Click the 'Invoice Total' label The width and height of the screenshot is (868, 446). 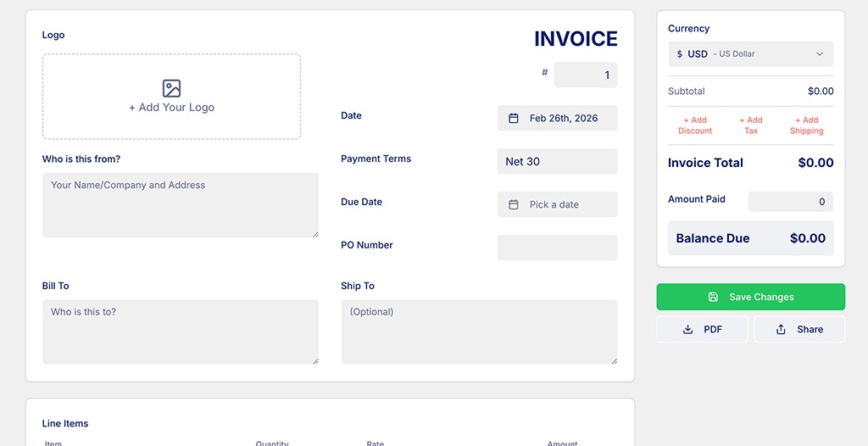click(705, 163)
